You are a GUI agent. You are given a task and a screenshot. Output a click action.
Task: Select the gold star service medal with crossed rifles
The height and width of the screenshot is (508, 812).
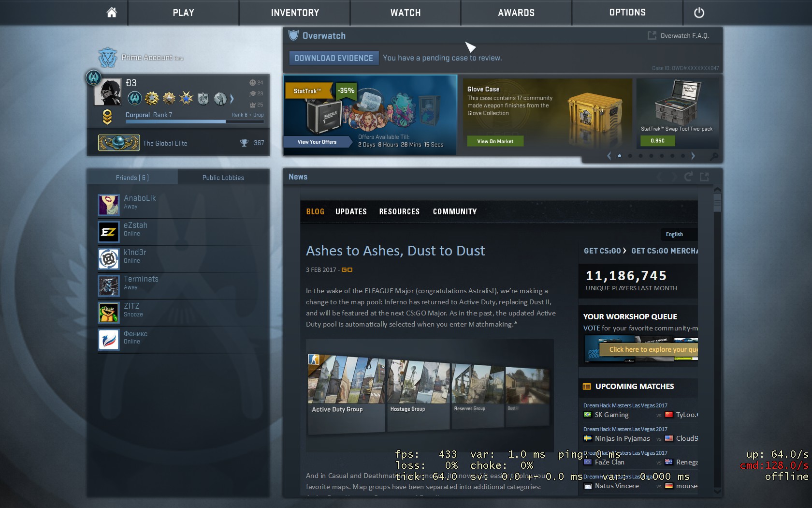[x=152, y=99]
